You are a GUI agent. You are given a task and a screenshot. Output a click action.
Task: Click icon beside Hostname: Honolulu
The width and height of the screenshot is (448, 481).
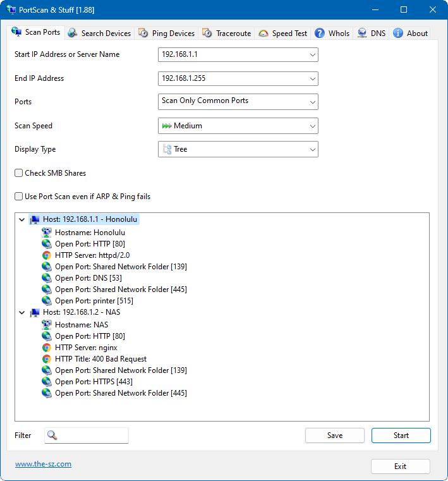[x=47, y=233]
